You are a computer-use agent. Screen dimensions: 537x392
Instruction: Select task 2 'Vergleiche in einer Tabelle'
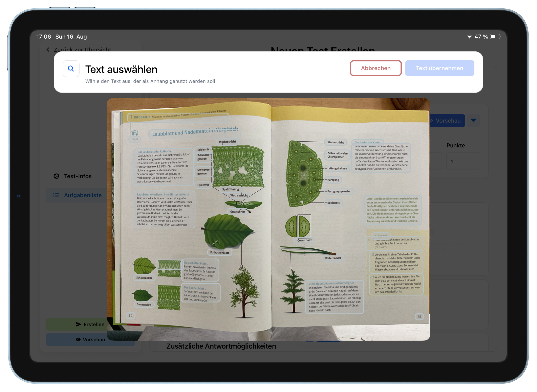click(396, 262)
